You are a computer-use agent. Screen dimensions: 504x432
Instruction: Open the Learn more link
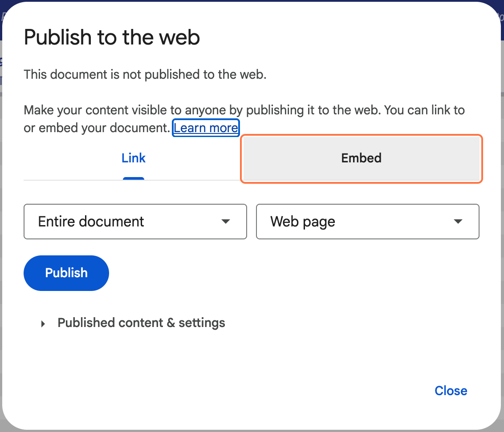206,128
